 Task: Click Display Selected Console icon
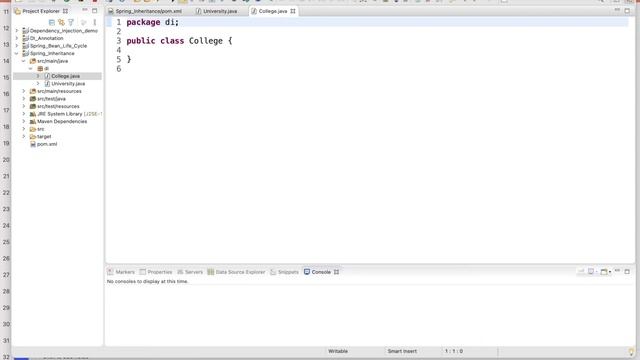[x=592, y=271]
